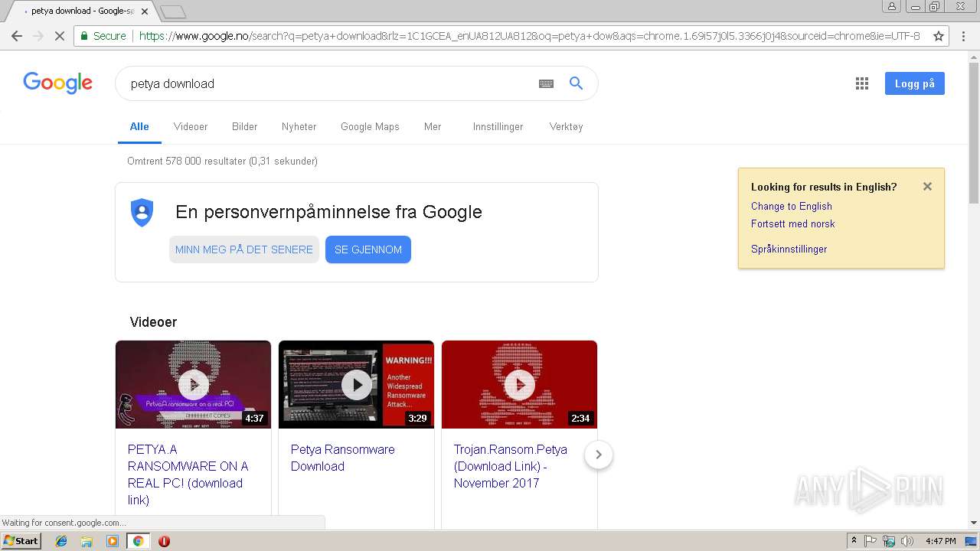Click the address bar URL
This screenshot has width=980, height=551.
click(530, 36)
